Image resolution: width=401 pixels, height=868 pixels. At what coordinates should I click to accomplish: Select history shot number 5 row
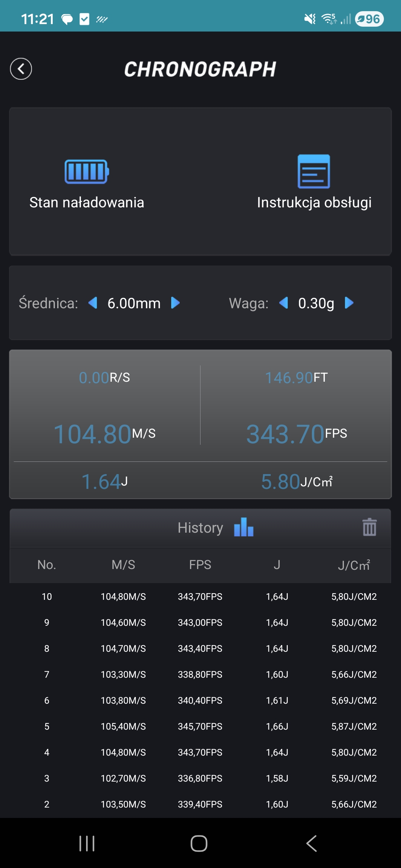click(200, 726)
